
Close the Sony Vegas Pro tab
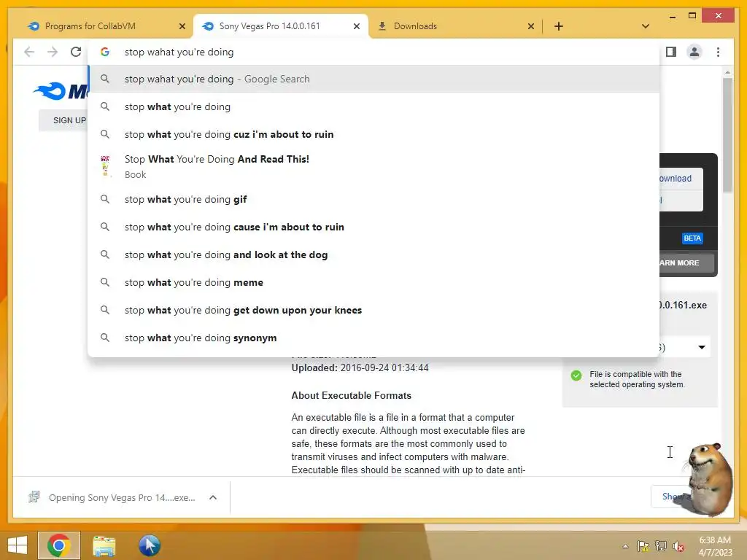(356, 26)
